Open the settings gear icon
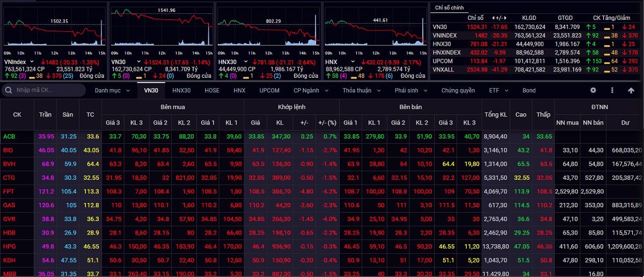 pyautogui.click(x=593, y=90)
